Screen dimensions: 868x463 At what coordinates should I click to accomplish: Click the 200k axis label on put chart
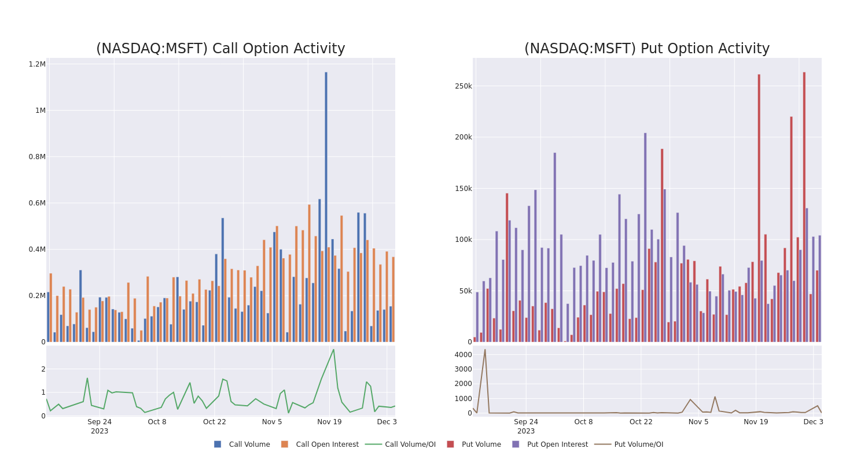click(x=464, y=137)
